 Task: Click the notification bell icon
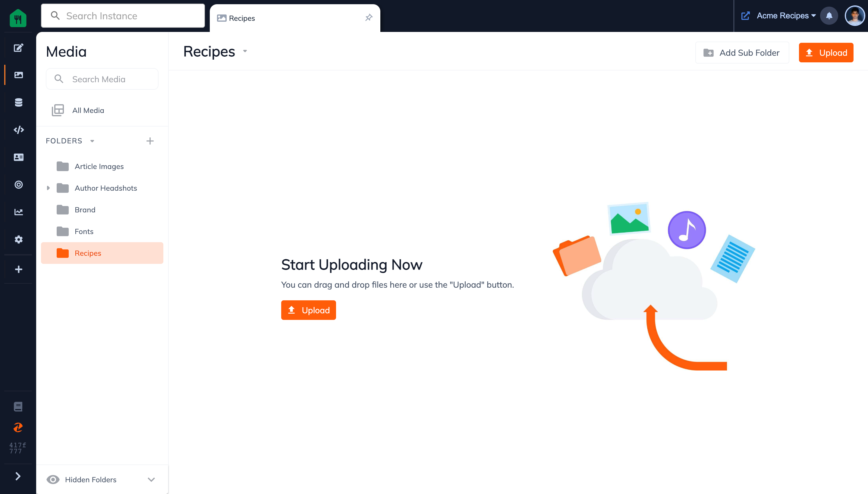[829, 16]
